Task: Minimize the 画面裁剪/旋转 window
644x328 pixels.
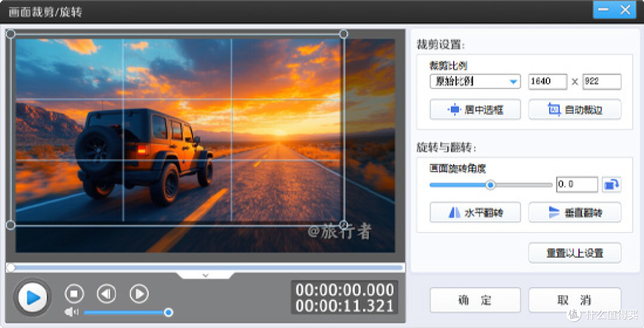Action: [603, 10]
